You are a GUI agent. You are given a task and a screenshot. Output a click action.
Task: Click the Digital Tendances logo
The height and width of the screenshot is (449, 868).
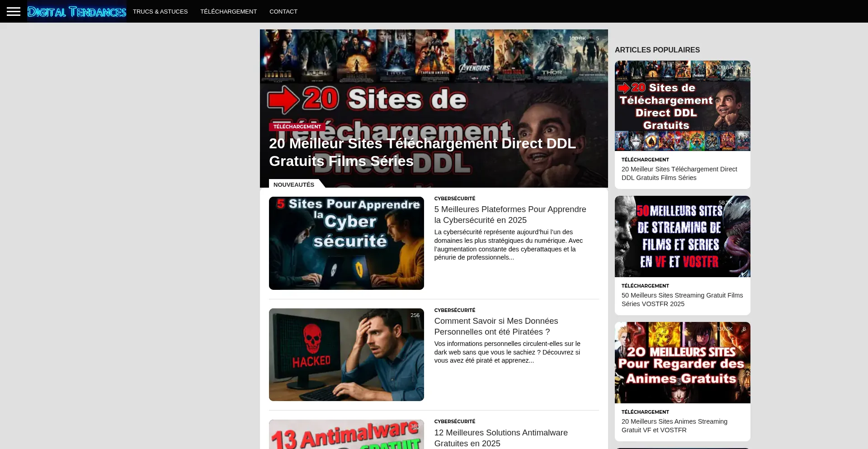tap(77, 12)
